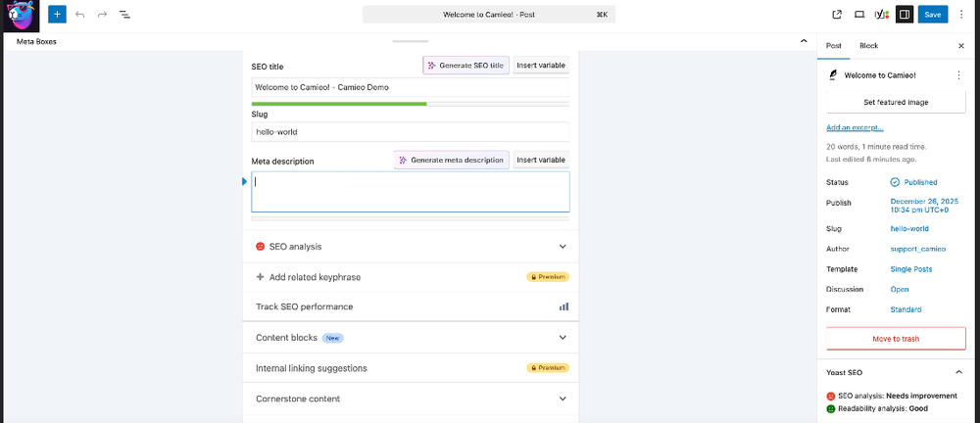
Task: Close the settings sidebar
Action: pyautogui.click(x=961, y=46)
